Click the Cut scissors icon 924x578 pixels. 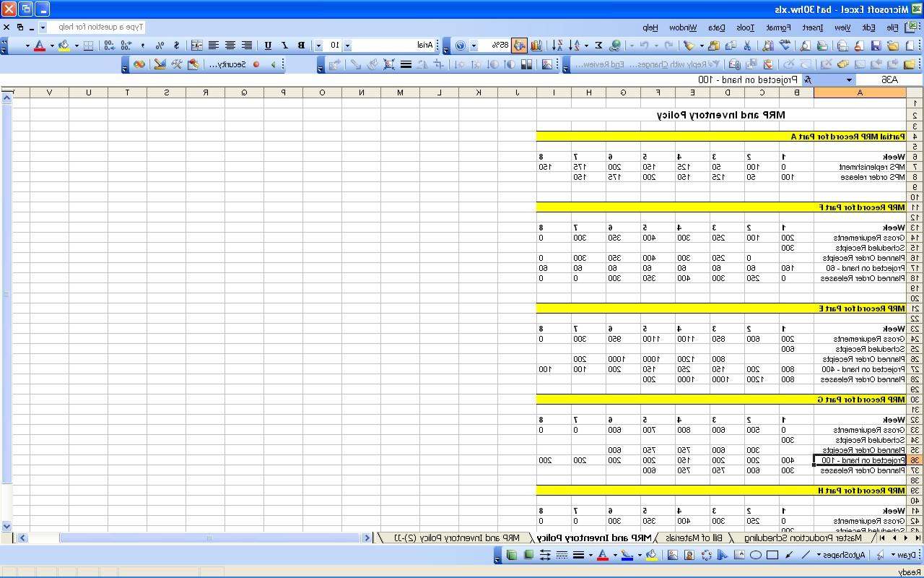click(747, 45)
